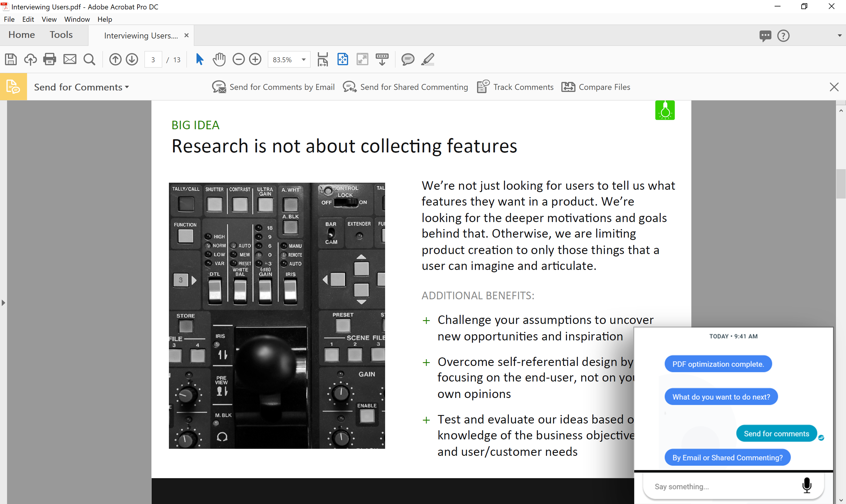Switch to the Home tab
846x504 pixels.
tap(22, 35)
